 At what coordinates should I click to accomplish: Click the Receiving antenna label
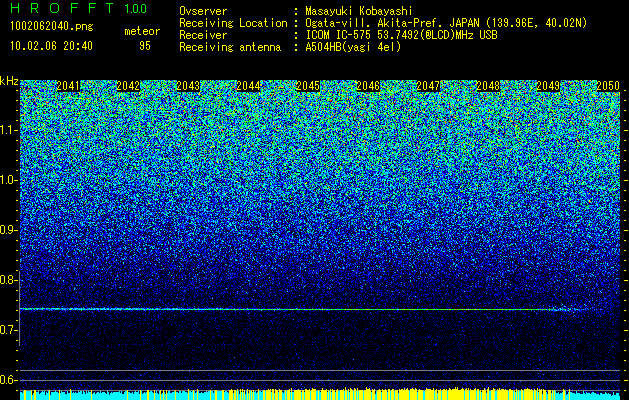230,47
